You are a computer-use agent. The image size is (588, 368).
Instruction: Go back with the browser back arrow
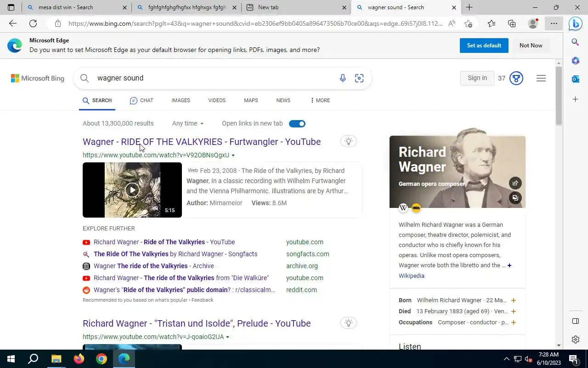pos(13,23)
